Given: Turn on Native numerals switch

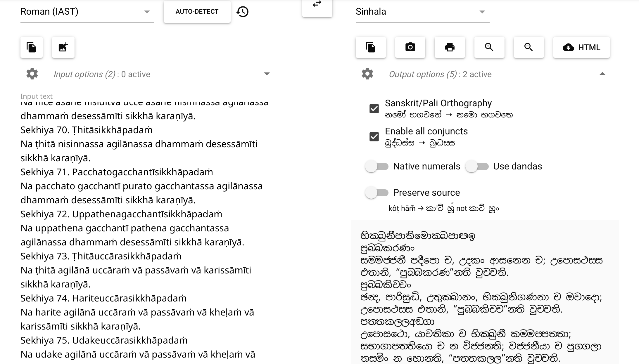Looking at the screenshot, I should (x=377, y=167).
